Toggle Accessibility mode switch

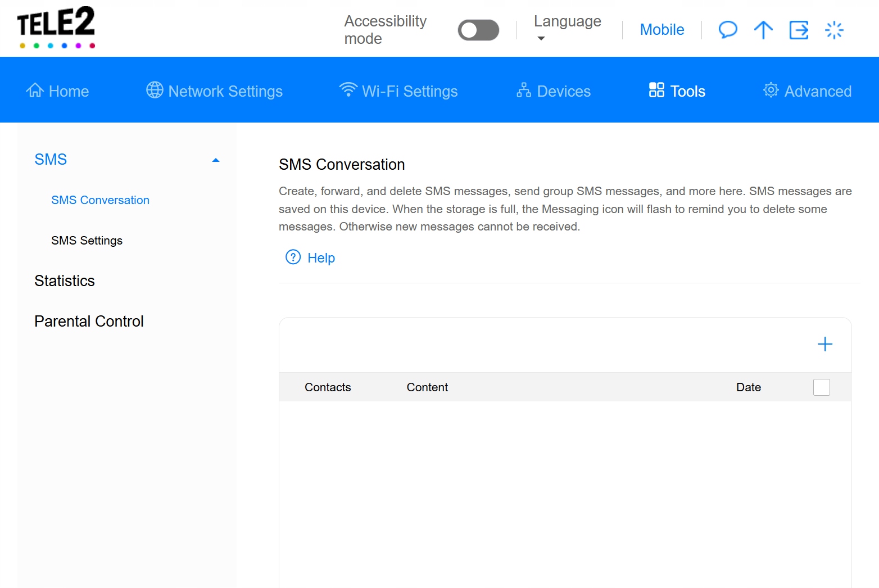478,30
